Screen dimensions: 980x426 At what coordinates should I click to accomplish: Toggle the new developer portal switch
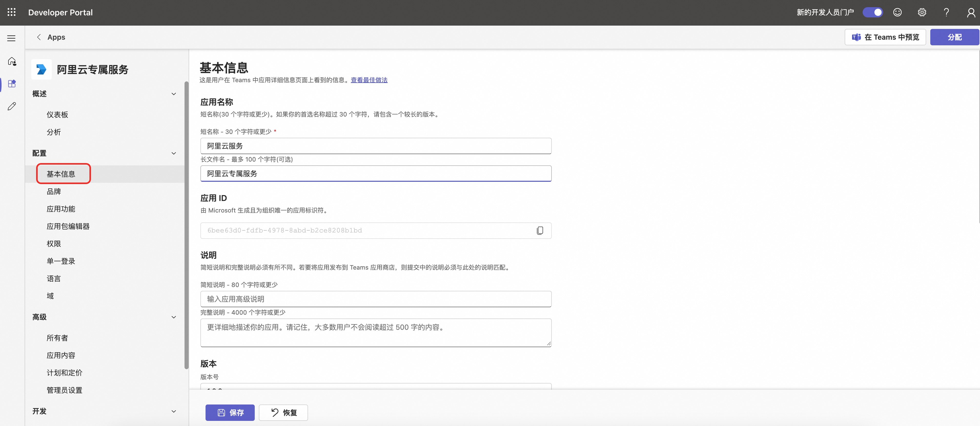pyautogui.click(x=872, y=13)
